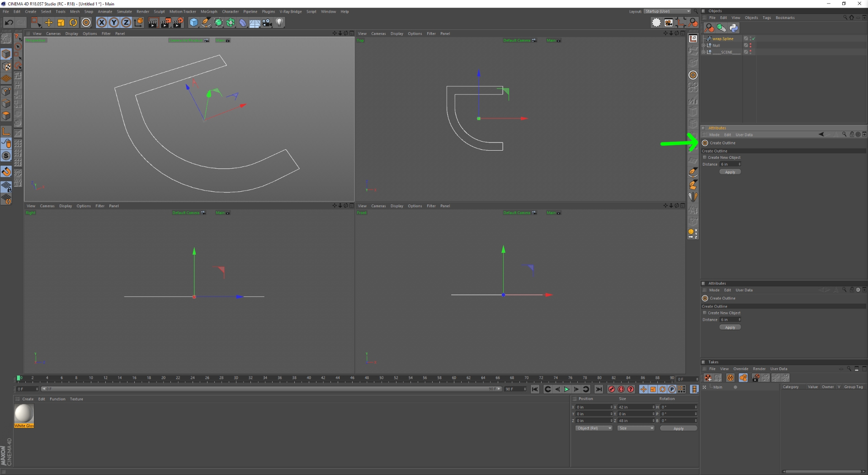Select the Live Selection tool

(36, 22)
